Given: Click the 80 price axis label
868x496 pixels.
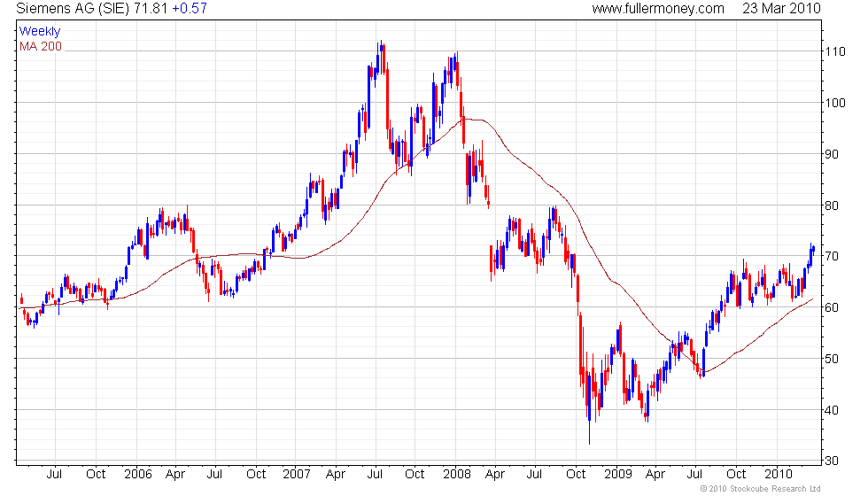Looking at the screenshot, I should 832,205.
